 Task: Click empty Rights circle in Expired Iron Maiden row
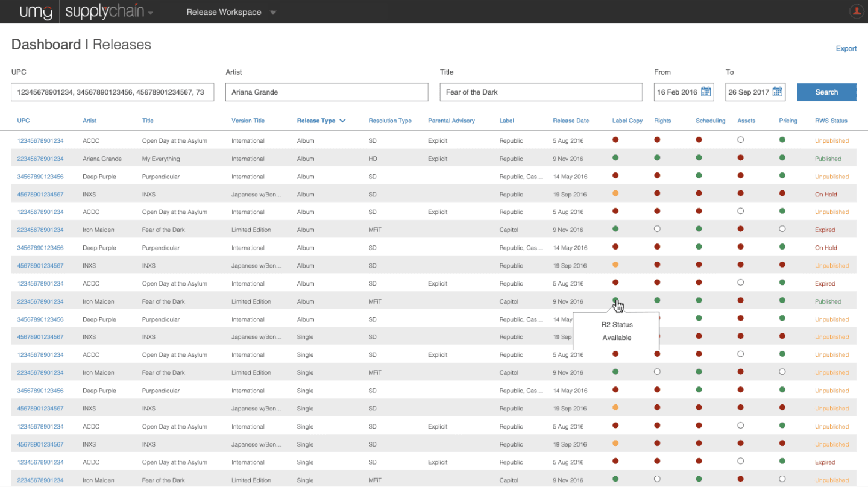point(657,229)
